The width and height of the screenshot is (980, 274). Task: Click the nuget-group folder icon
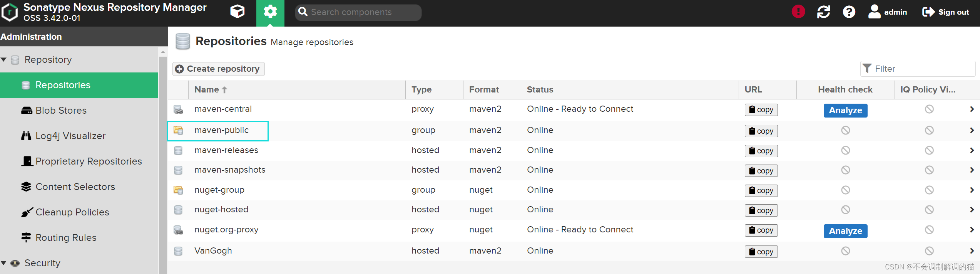click(x=178, y=190)
